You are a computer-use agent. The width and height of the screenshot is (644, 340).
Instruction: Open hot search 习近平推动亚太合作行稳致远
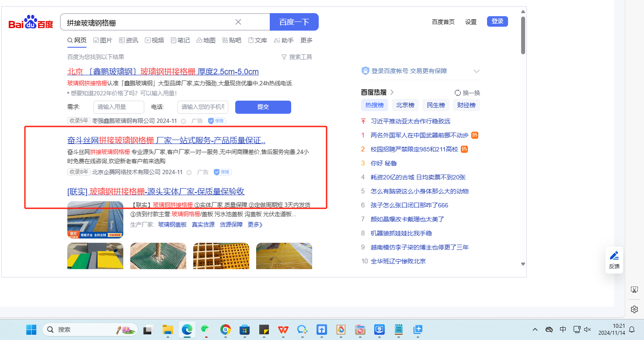tap(411, 121)
